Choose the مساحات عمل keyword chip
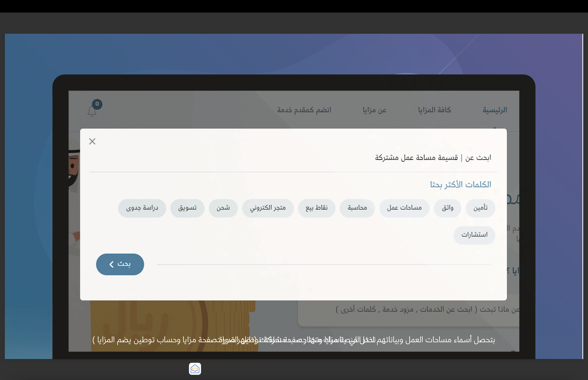The width and height of the screenshot is (588, 380). 404,208
